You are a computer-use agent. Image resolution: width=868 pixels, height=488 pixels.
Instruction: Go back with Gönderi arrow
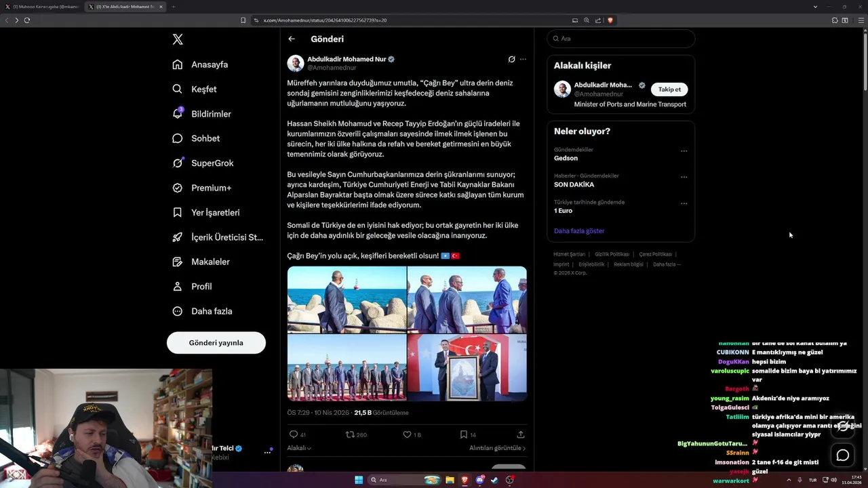click(x=292, y=39)
